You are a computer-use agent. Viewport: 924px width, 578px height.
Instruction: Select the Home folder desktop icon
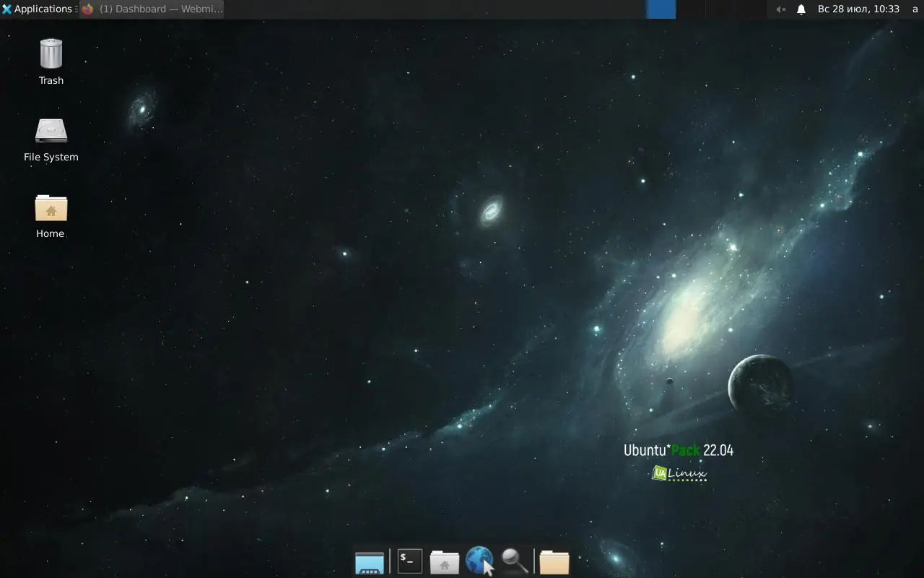pos(51,215)
